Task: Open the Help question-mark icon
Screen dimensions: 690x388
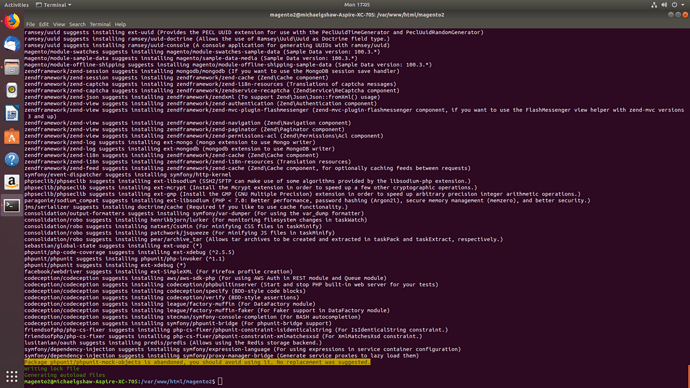Action: click(12, 159)
